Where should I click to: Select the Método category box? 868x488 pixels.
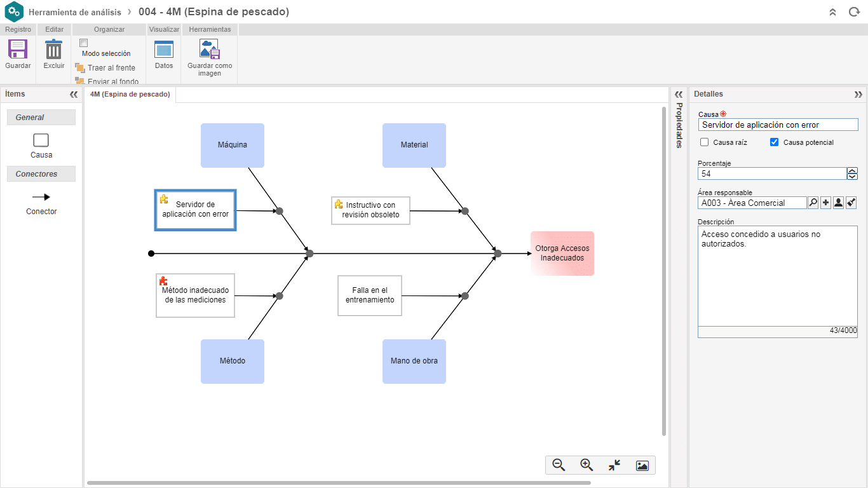(233, 362)
